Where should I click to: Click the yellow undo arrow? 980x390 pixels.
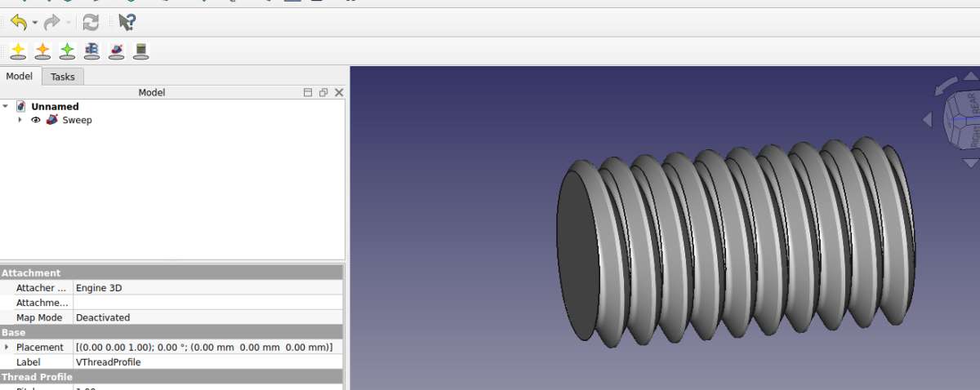(18, 22)
